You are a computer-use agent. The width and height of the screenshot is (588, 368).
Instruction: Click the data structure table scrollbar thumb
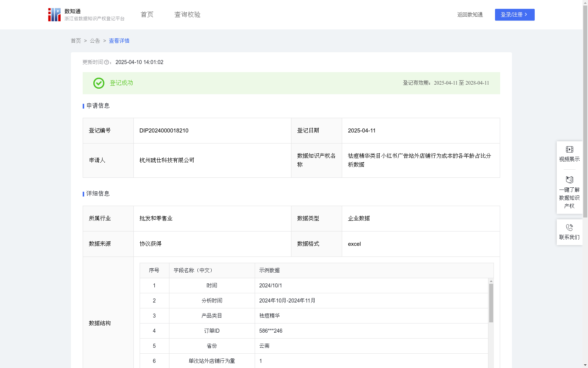[491, 303]
